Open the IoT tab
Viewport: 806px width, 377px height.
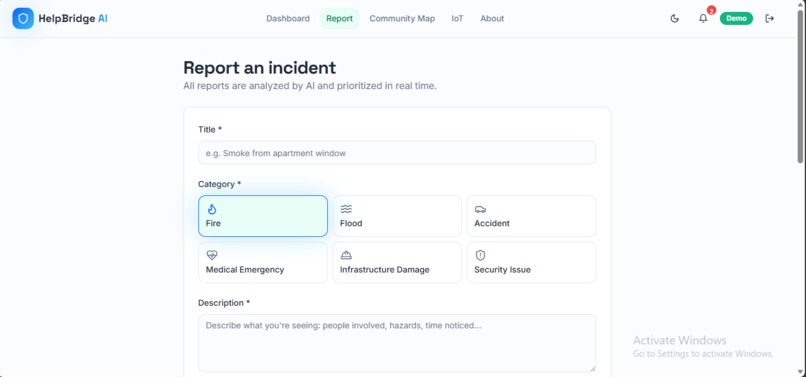(457, 19)
